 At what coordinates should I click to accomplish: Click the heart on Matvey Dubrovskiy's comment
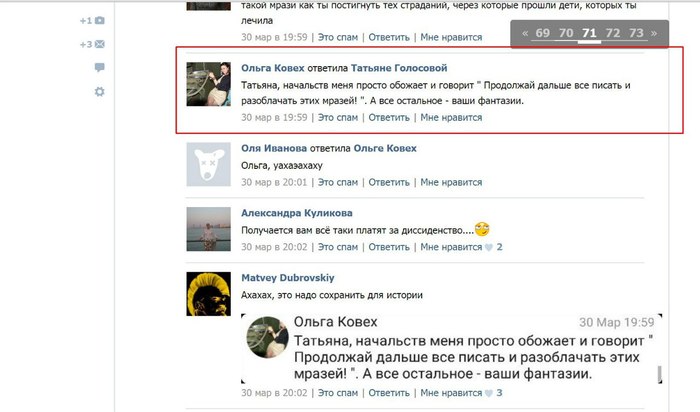[489, 393]
